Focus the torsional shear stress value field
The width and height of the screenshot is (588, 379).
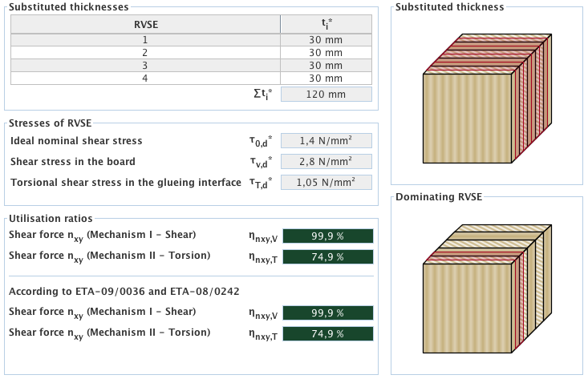326,182
